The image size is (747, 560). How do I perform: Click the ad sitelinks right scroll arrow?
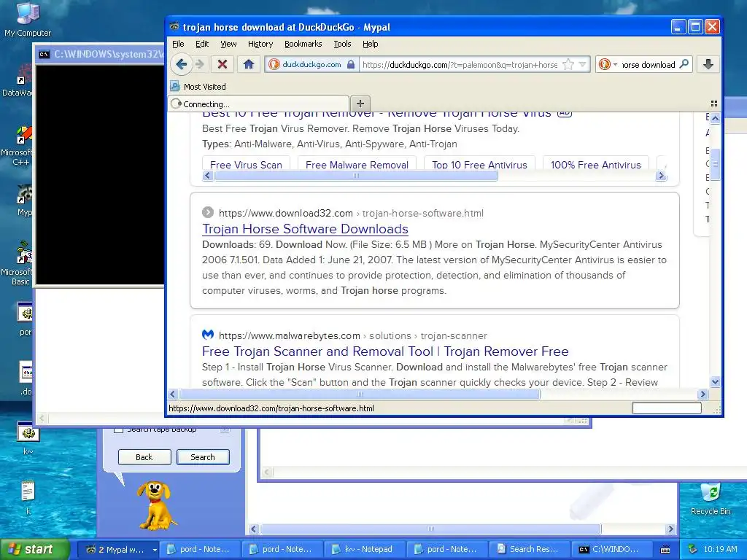[660, 176]
